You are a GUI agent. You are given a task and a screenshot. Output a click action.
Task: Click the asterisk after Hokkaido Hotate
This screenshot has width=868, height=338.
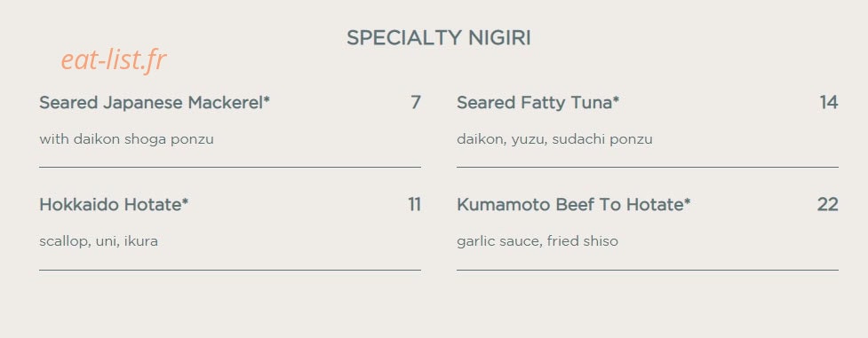[185, 201]
